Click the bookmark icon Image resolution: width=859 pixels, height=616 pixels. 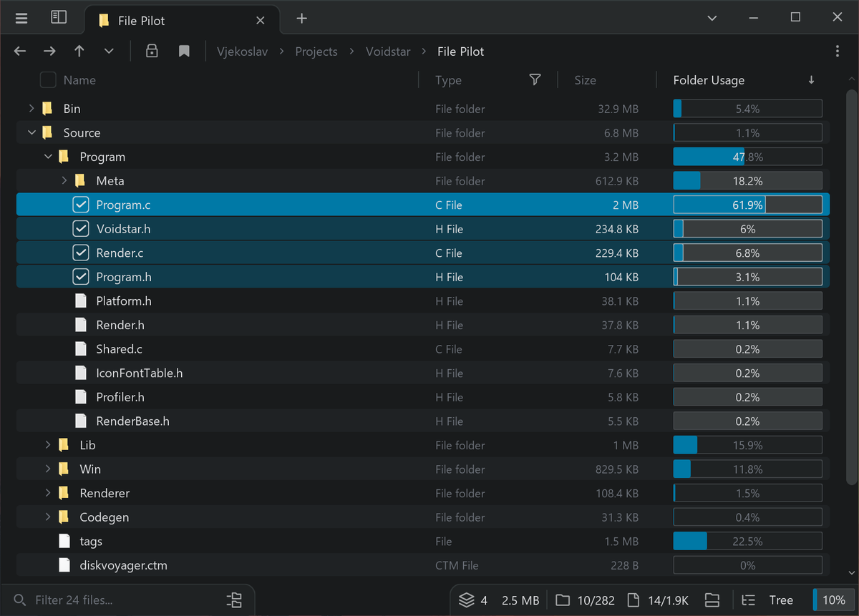click(184, 51)
